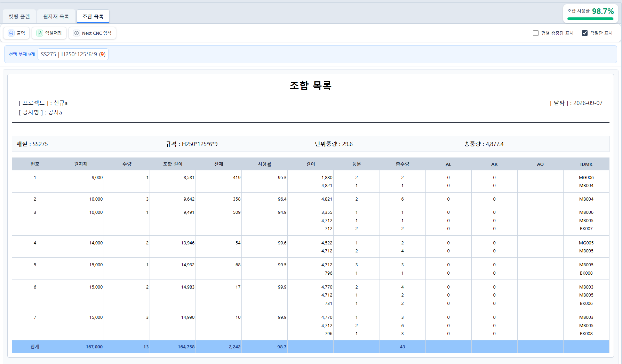622x364 pixels.
Task: Open the 원자재 목록 tab
Action: 56,16
